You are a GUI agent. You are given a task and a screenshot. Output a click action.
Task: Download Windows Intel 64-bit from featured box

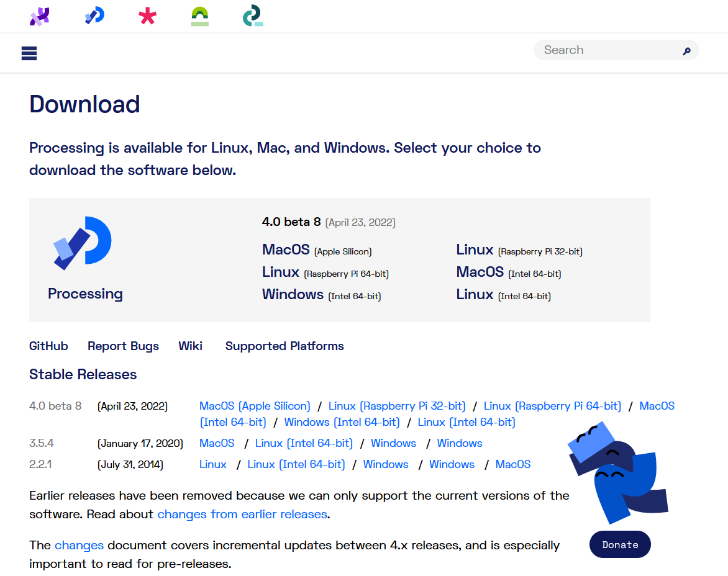click(x=321, y=294)
